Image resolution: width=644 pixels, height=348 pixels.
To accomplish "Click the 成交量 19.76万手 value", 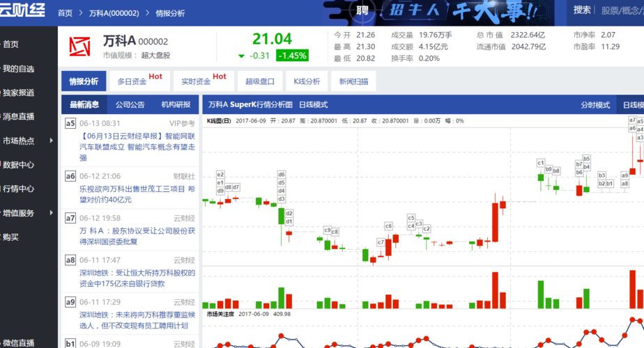I will pos(436,35).
